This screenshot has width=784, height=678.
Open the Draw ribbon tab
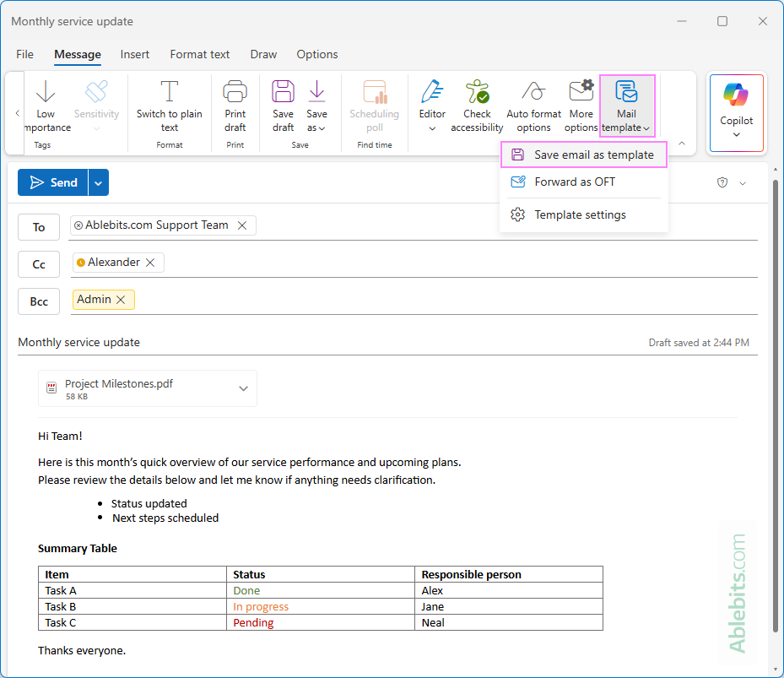[x=262, y=54]
